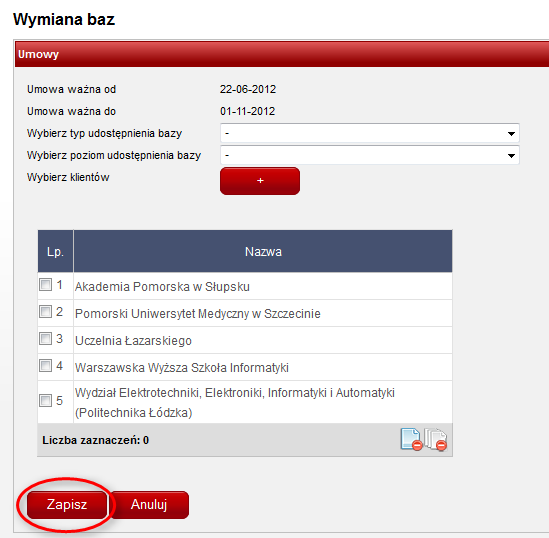This screenshot has height=538, width=549.
Task: Click the 'Wymiana baz' page title
Action: pos(64,19)
